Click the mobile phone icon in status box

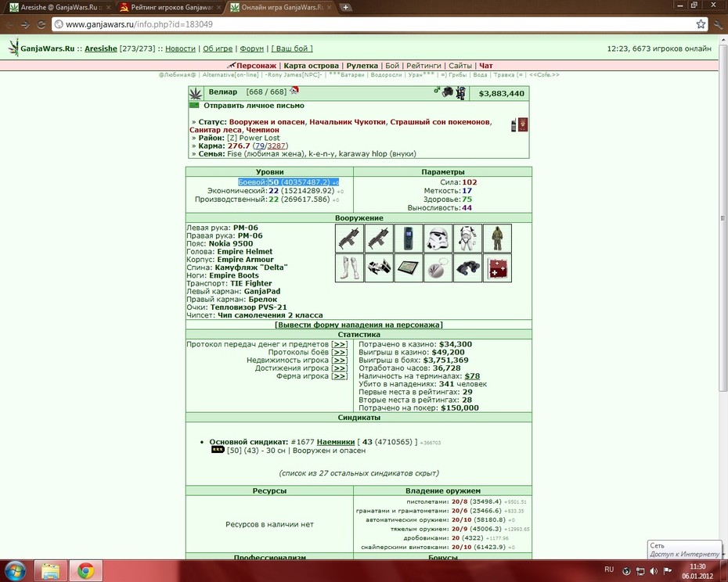[x=514, y=125]
